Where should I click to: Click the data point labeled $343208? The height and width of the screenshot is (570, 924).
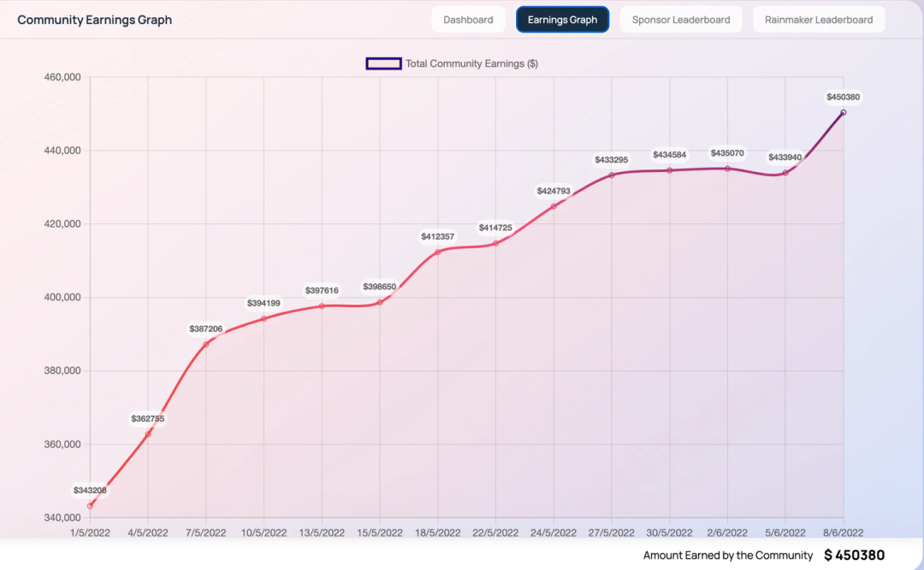pos(90,506)
